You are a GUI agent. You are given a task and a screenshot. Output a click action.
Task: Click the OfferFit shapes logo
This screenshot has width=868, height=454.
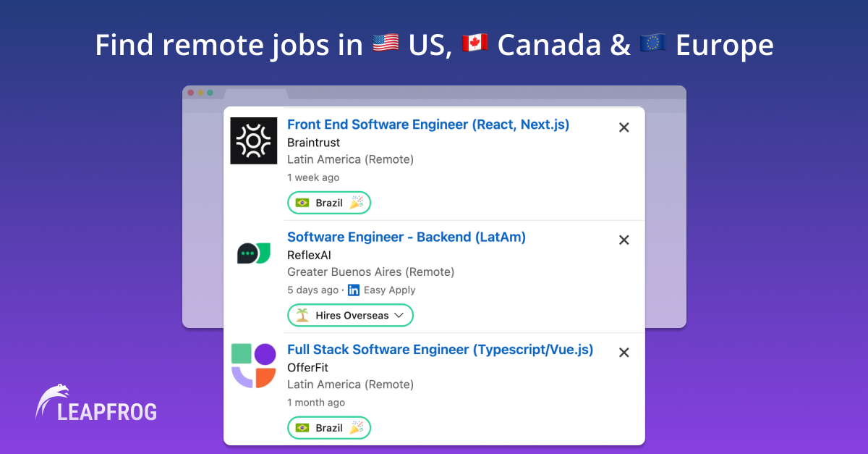pos(253,365)
